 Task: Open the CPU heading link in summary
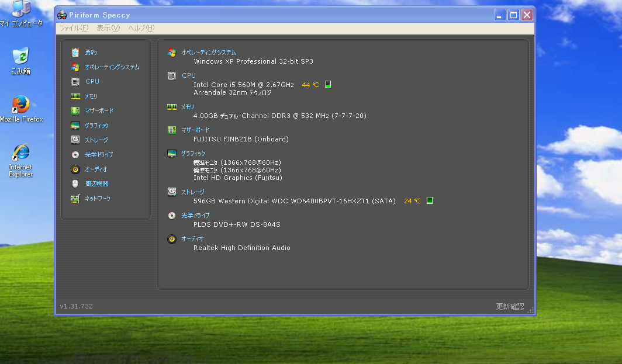coord(189,75)
